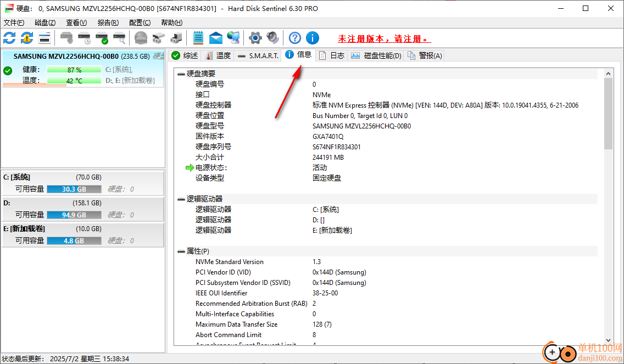Open the 磁盘性能(D) tab
The image size is (624, 364).
coord(376,55)
